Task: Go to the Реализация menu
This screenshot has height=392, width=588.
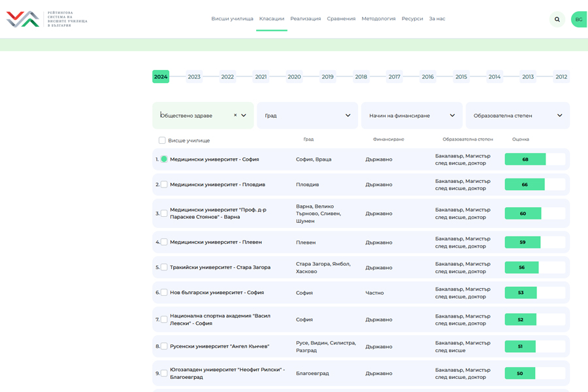Action: 305,19
